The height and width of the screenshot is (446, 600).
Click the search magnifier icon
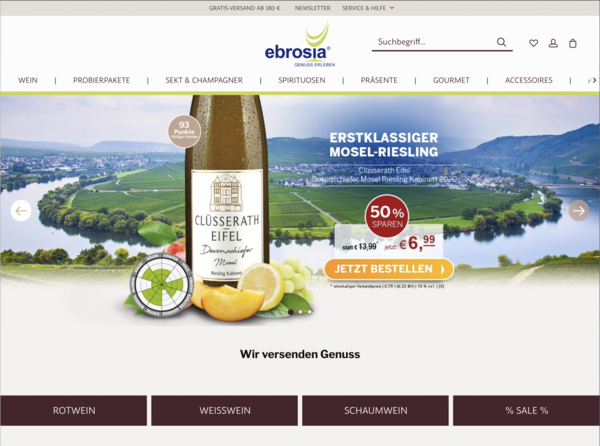(501, 42)
